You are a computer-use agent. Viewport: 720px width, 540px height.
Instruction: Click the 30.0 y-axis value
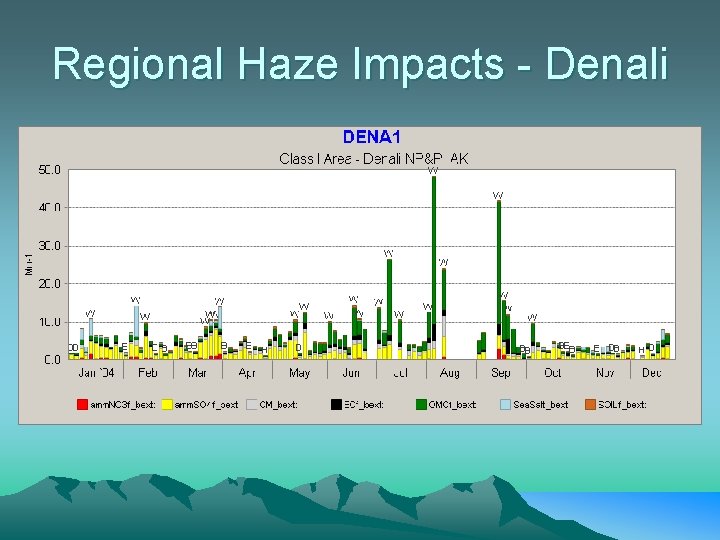pos(50,246)
